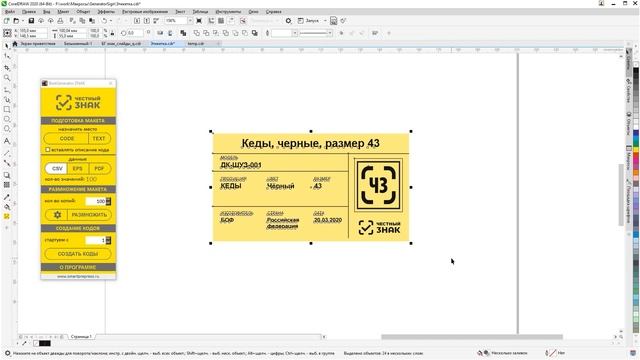
Task: Click the Print icon
Action: pos(60,20)
